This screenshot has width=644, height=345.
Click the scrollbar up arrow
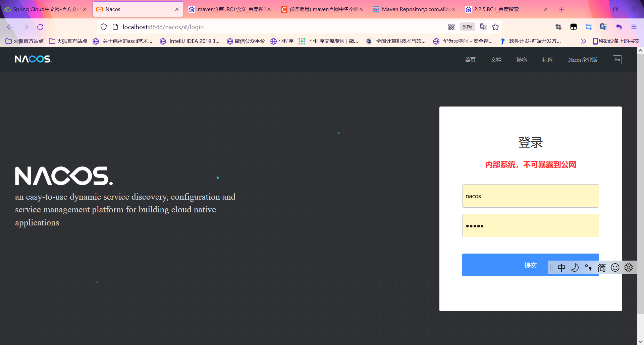[x=640, y=51]
